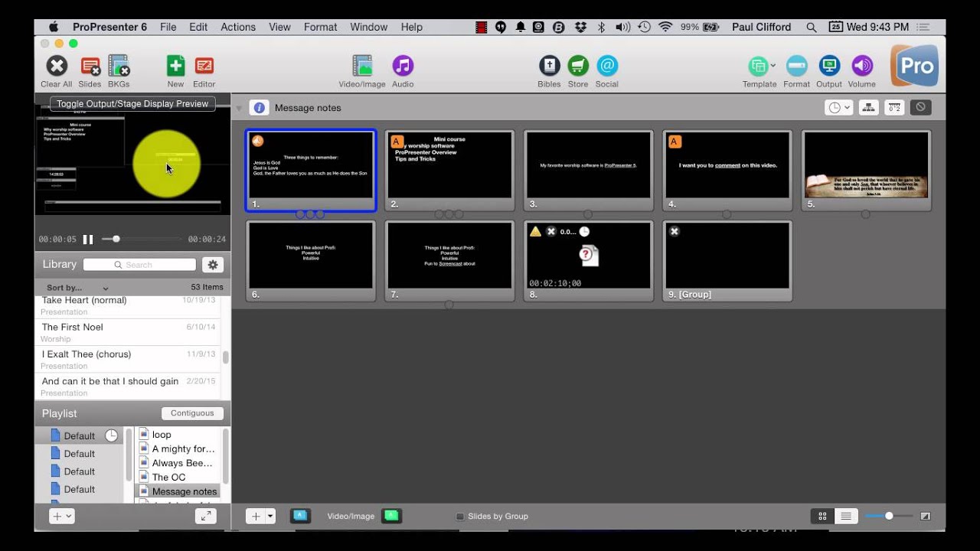Open the Help menu
Image resolution: width=980 pixels, height=551 pixels.
[411, 27]
